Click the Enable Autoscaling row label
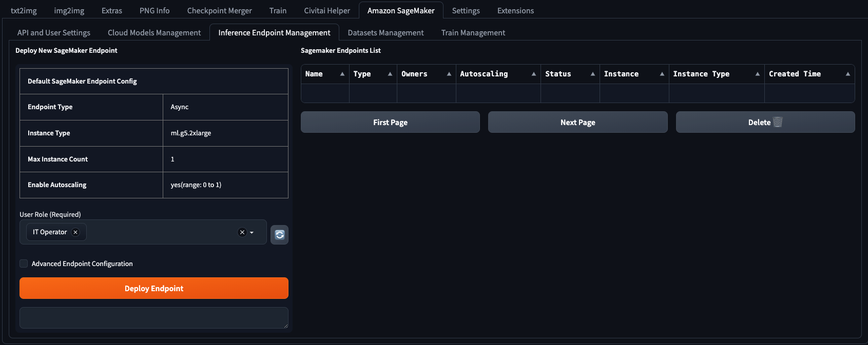The height and width of the screenshot is (345, 868). (x=57, y=185)
